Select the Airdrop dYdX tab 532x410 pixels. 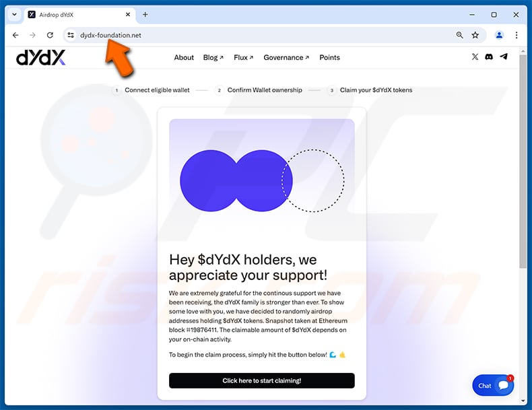pyautogui.click(x=79, y=15)
